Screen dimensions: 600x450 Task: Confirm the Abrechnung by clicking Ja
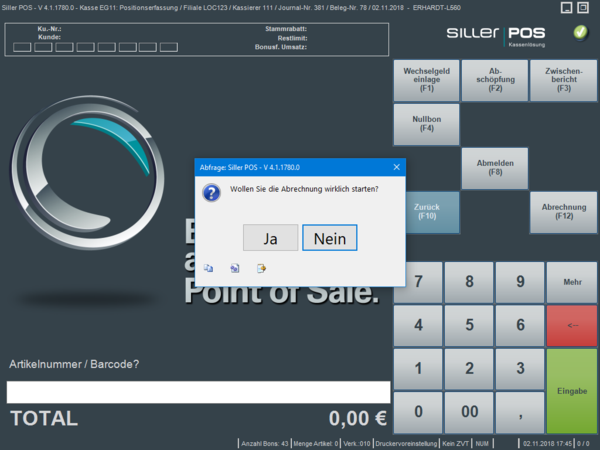coord(270,238)
